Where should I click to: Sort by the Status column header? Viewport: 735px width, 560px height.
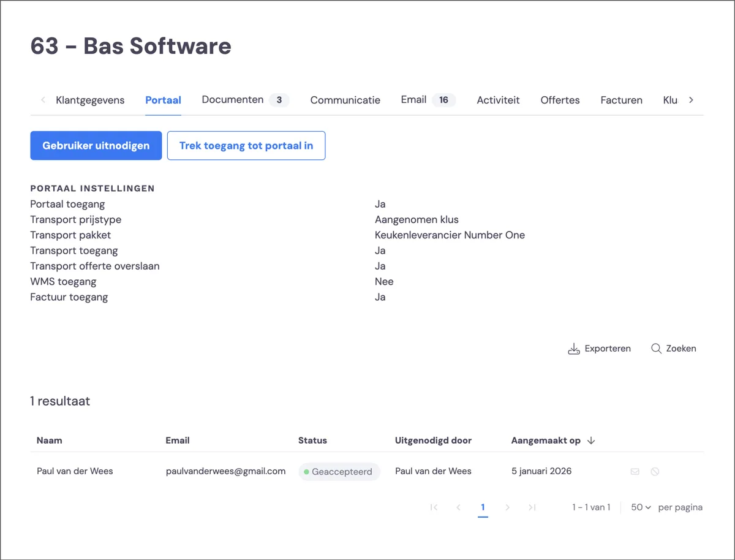tap(312, 441)
